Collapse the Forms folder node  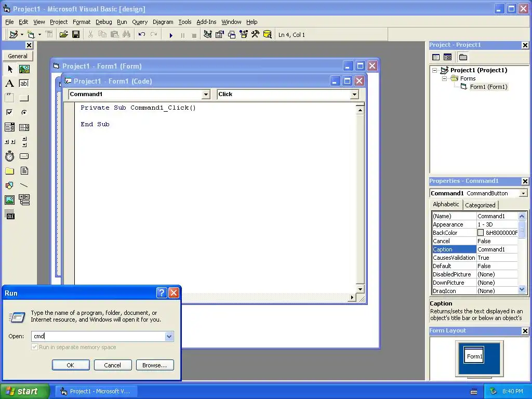444,79
